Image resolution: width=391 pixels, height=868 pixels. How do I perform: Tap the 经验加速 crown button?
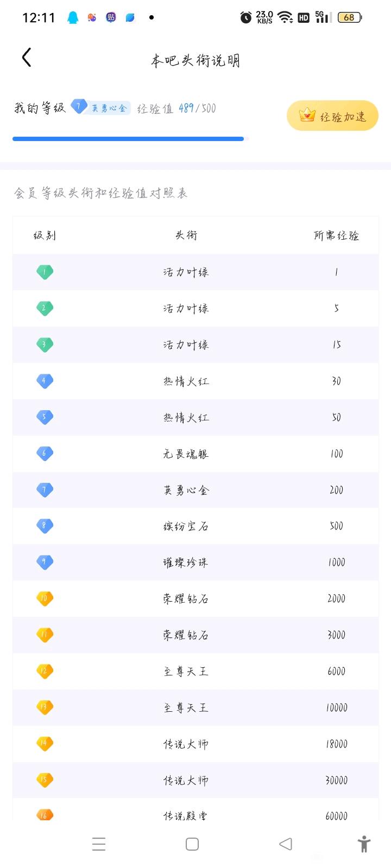[x=332, y=116]
